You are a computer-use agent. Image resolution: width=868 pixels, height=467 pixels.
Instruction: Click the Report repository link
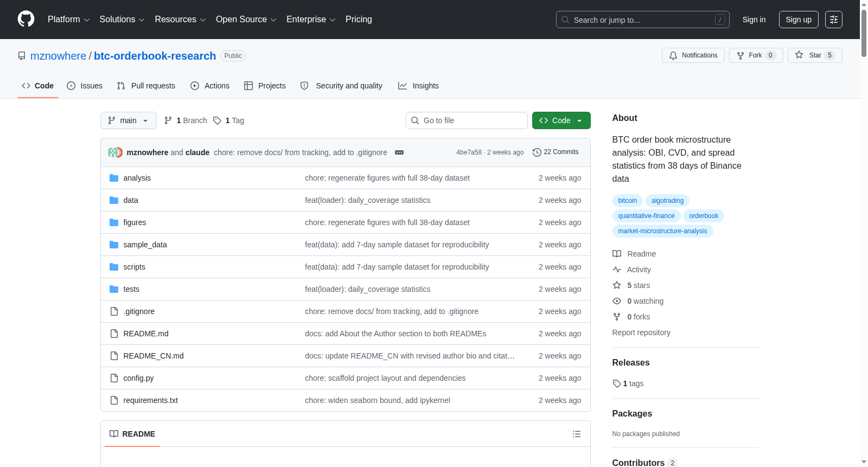(641, 332)
